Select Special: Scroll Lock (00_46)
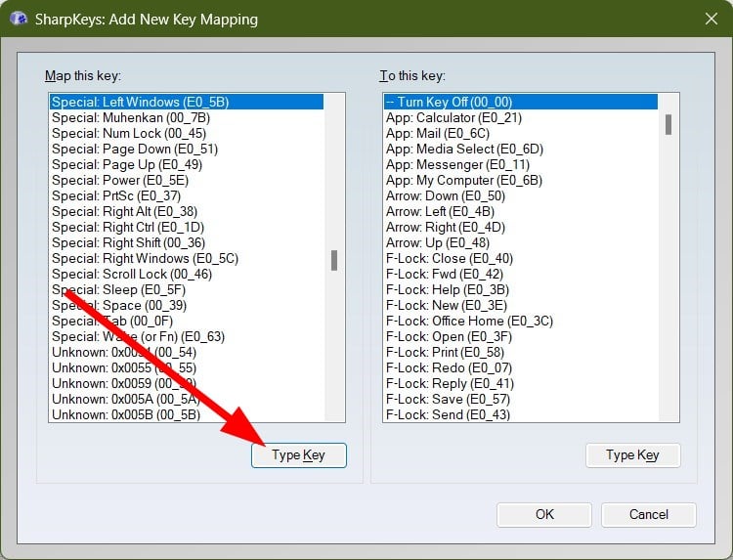 pos(187,275)
